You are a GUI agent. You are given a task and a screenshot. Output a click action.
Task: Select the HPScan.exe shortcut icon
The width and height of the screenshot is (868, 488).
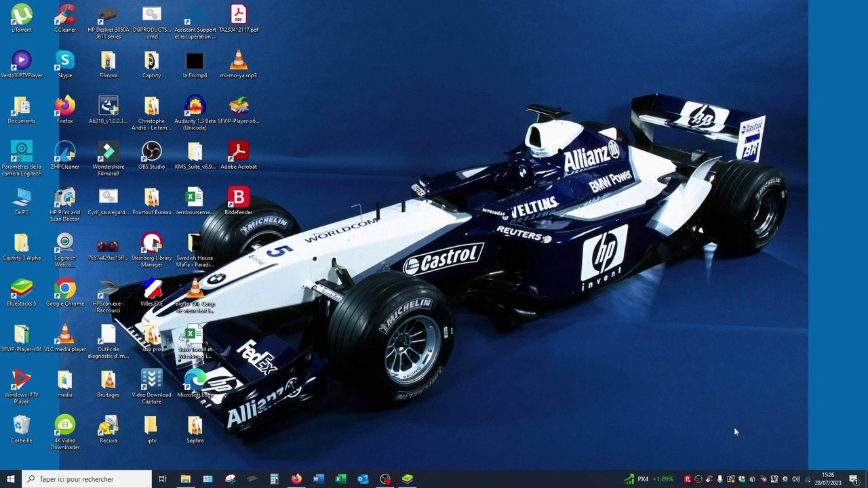(108, 296)
